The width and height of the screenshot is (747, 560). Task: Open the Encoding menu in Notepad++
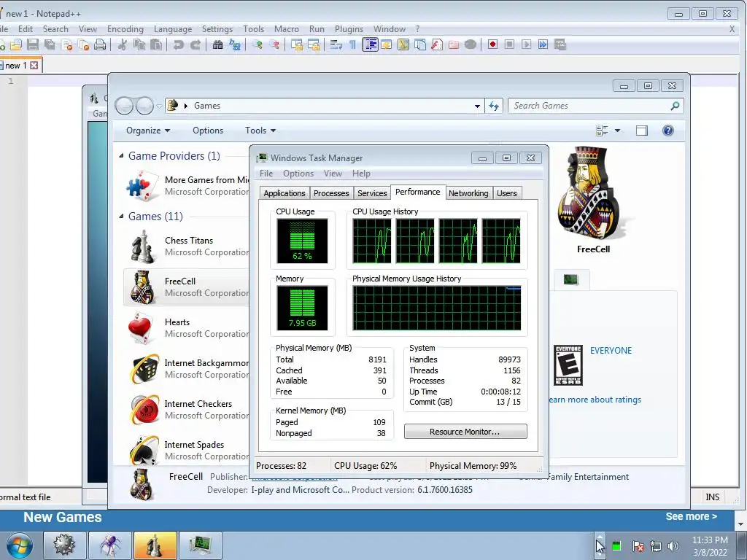(x=125, y=29)
